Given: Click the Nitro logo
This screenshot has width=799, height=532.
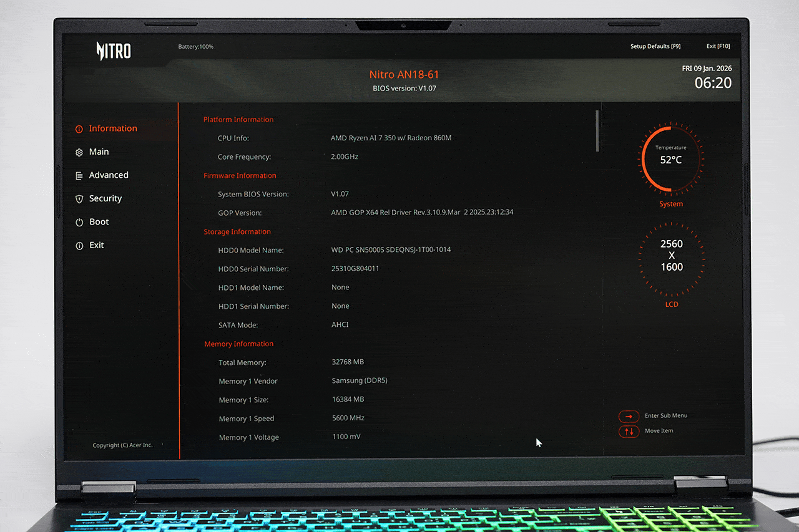Looking at the screenshot, I should tap(113, 51).
